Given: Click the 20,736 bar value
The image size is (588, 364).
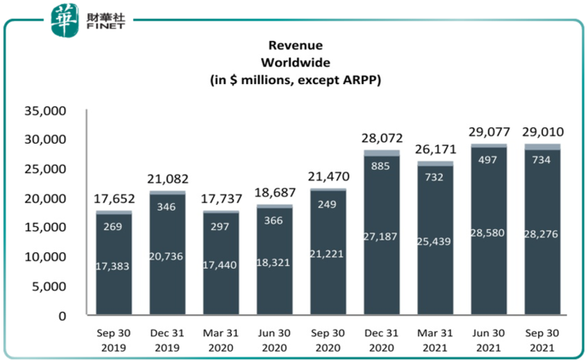Looking at the screenshot, I should point(166,257).
